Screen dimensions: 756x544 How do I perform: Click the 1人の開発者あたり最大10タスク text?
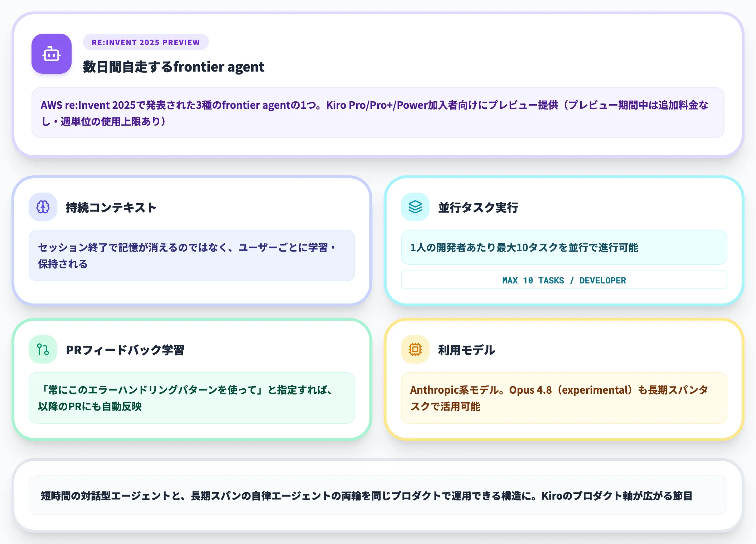524,247
